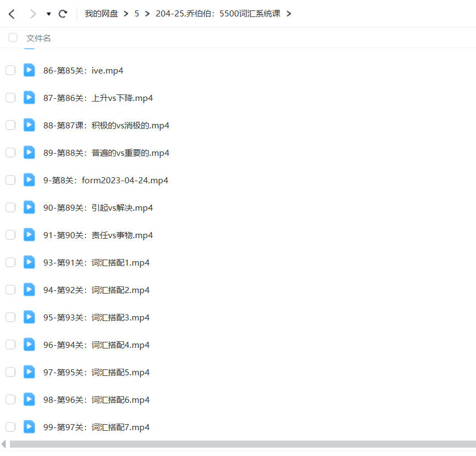The image size is (476, 456).
Task: Check the box for 98-第96关：词汇搭配6.mp4
Action: [10, 399]
